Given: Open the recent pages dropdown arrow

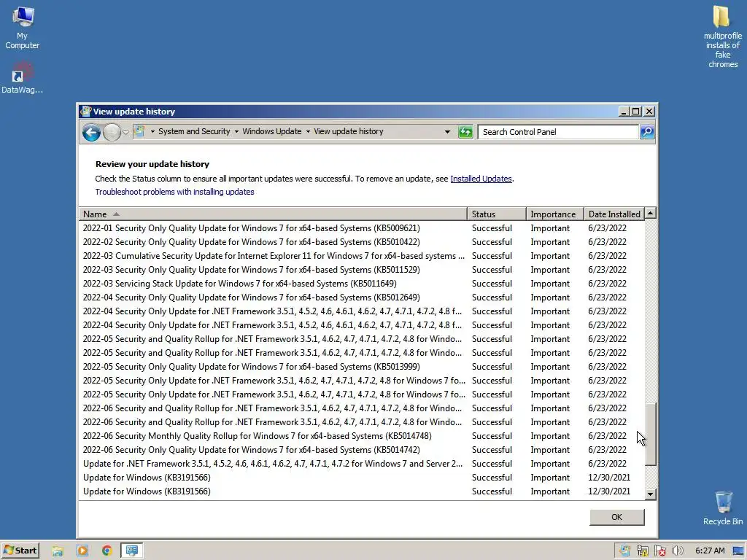Looking at the screenshot, I should click(125, 133).
